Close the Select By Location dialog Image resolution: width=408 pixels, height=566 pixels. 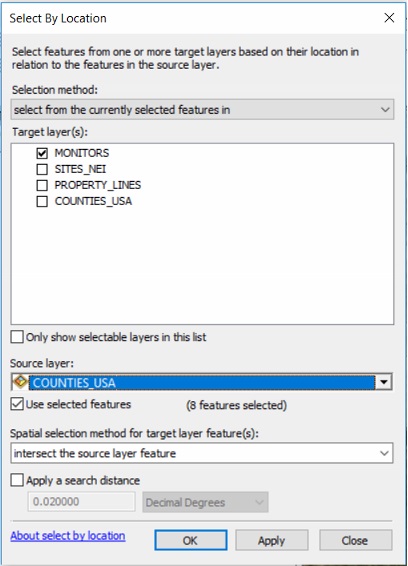point(389,18)
